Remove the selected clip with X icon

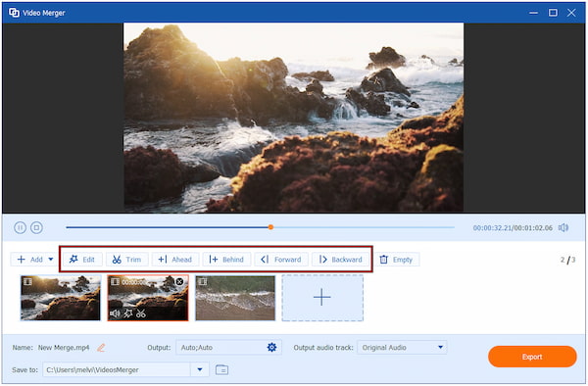180,281
